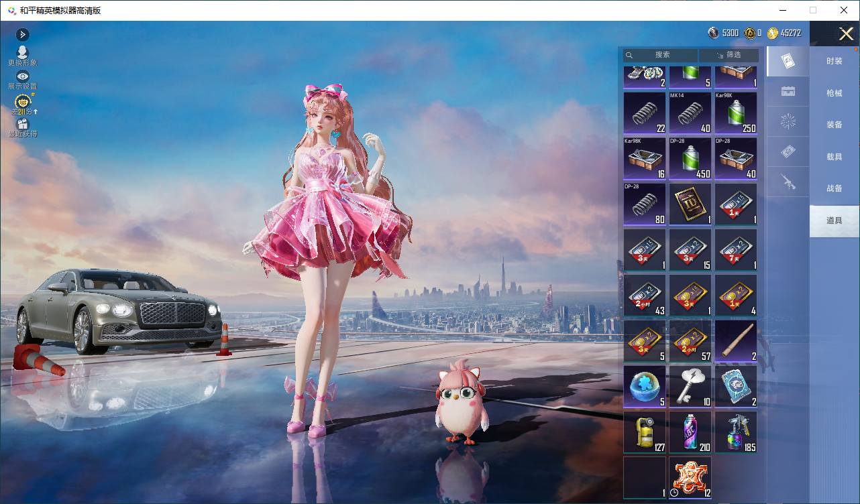This screenshot has width=860, height=504.
Task: Open the 更换形象 avatar change icon
Action: click(23, 56)
